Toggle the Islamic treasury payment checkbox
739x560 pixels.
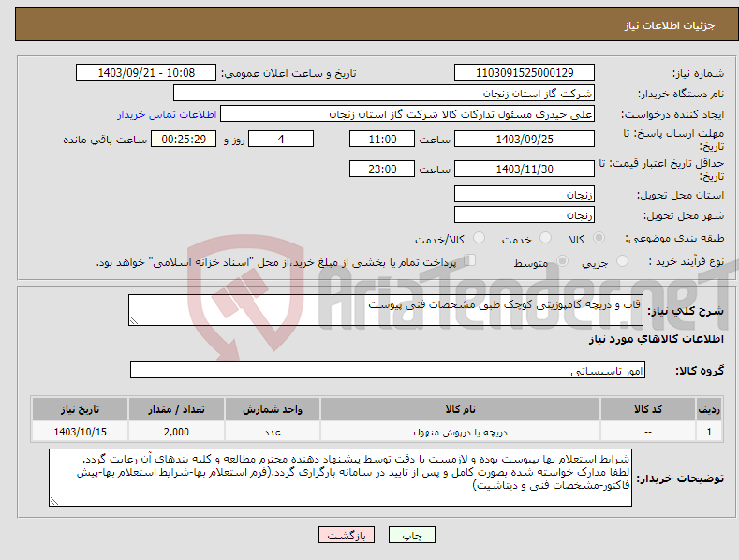[470, 260]
